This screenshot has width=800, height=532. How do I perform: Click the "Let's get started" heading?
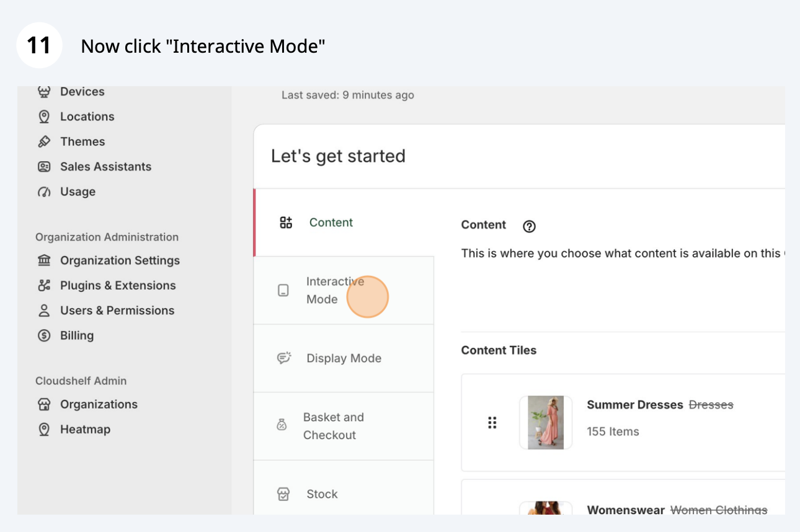338,156
